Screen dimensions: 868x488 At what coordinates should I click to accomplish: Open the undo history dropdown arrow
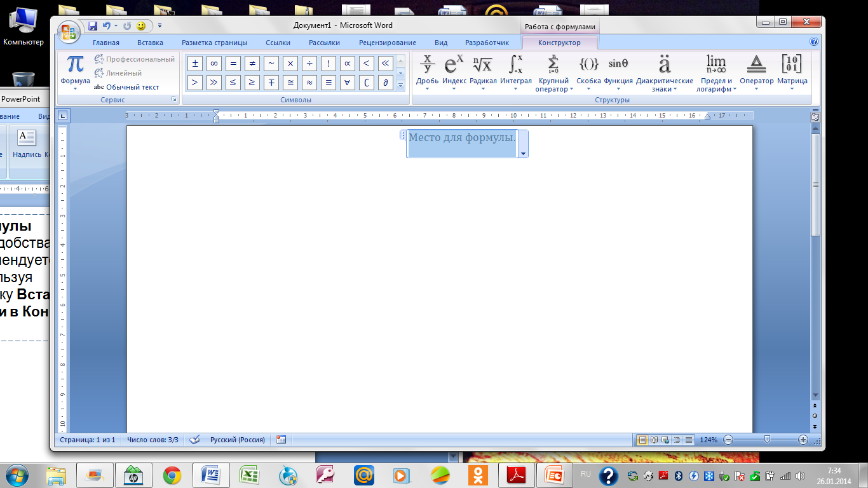coord(116,26)
